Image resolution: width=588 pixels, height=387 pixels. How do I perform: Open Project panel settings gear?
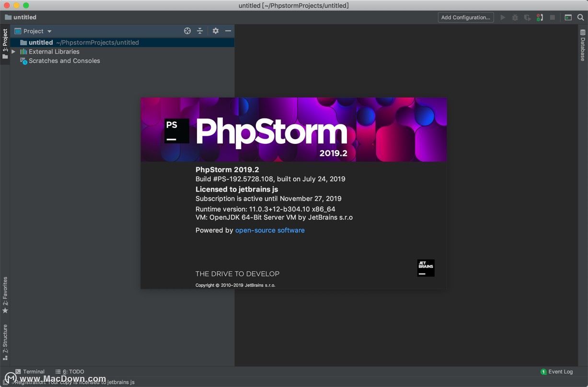[x=216, y=31]
